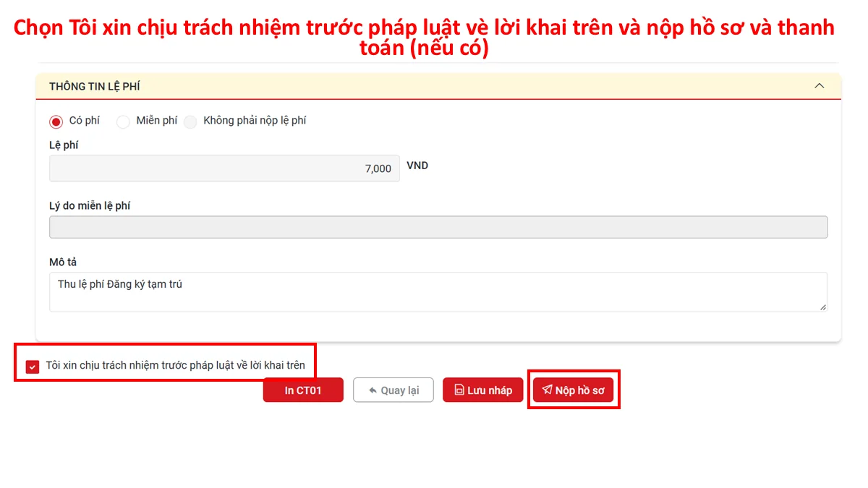Click the "Lý do miễn lệ phí" label

[x=90, y=206]
